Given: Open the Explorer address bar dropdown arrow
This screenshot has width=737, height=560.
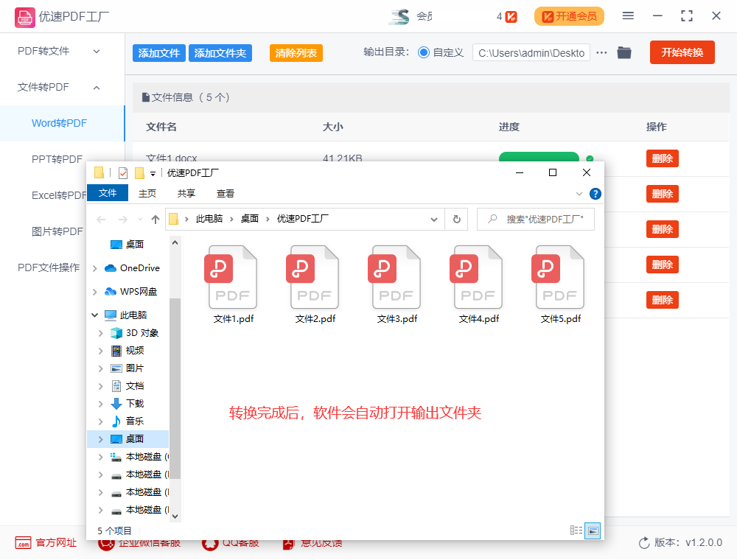Looking at the screenshot, I should coord(434,219).
